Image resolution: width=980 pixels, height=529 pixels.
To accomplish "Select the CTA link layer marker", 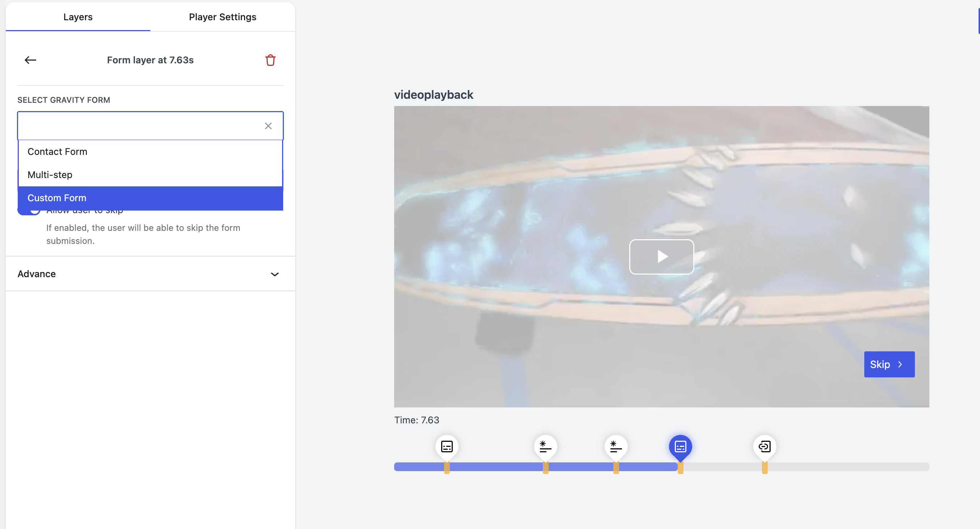I will tap(764, 446).
